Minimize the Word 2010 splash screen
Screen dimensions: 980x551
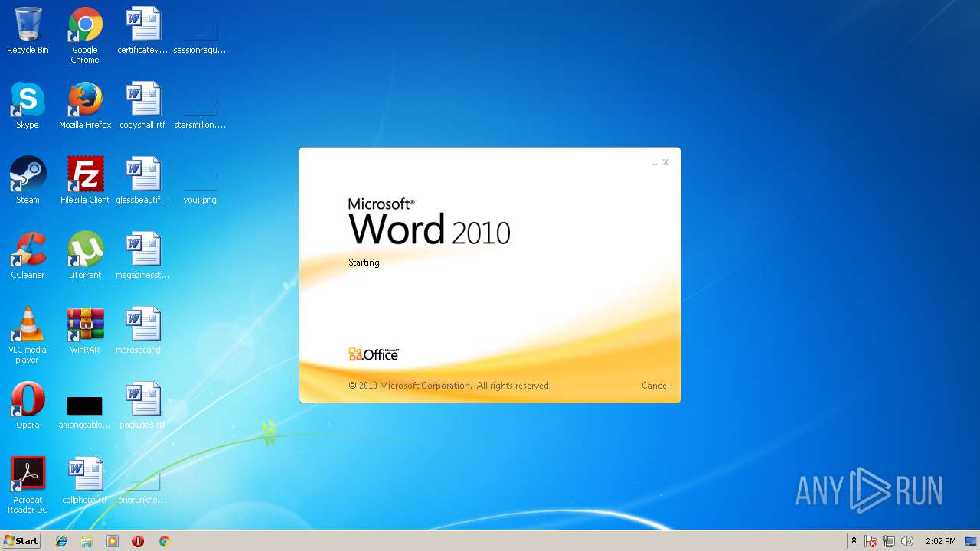tap(655, 163)
